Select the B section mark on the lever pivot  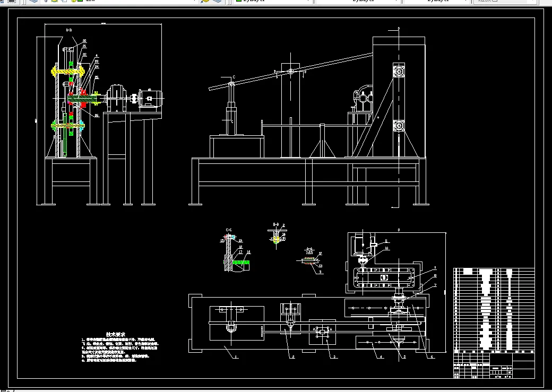pyautogui.click(x=305, y=72)
